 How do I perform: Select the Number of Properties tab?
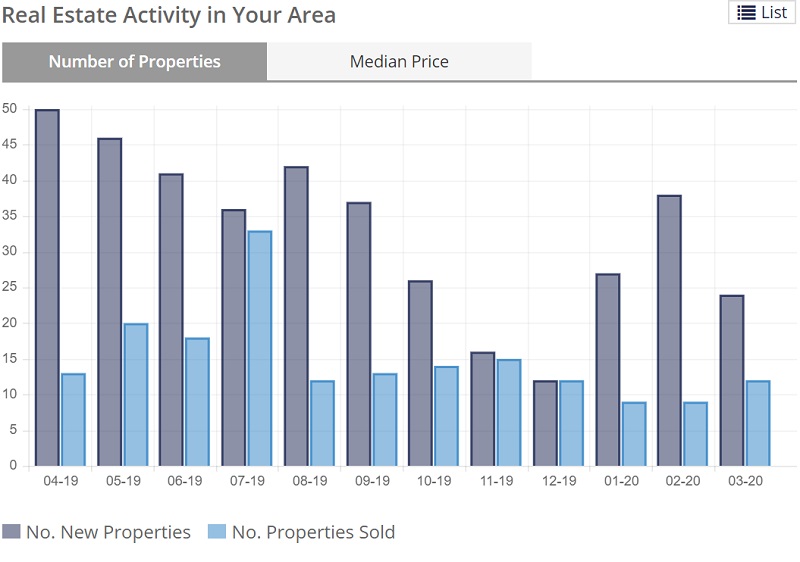point(134,61)
